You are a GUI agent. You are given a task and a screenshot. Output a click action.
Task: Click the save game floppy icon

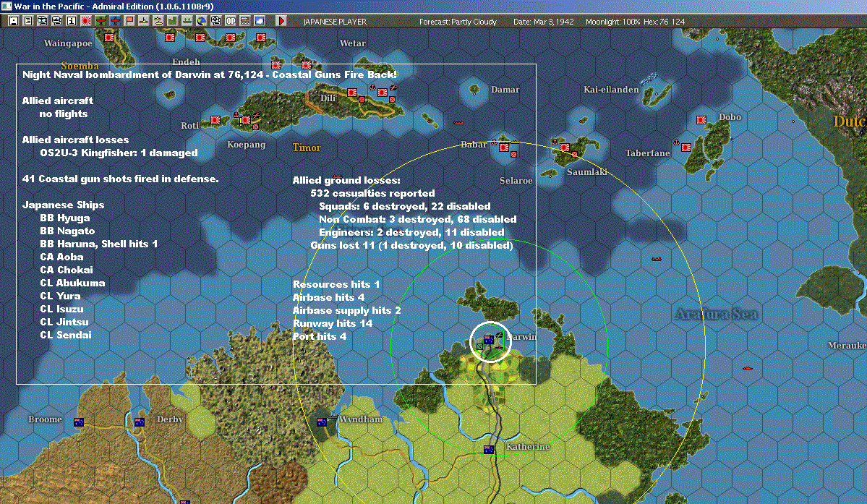(14, 21)
